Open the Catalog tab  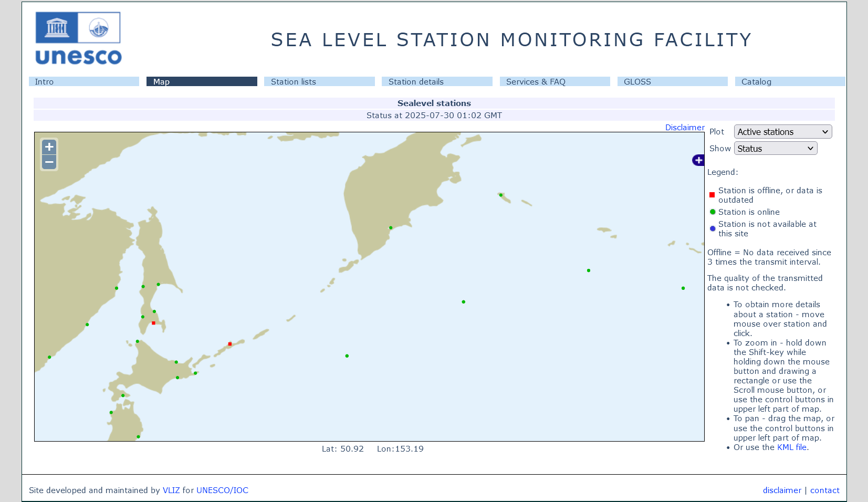pos(790,81)
